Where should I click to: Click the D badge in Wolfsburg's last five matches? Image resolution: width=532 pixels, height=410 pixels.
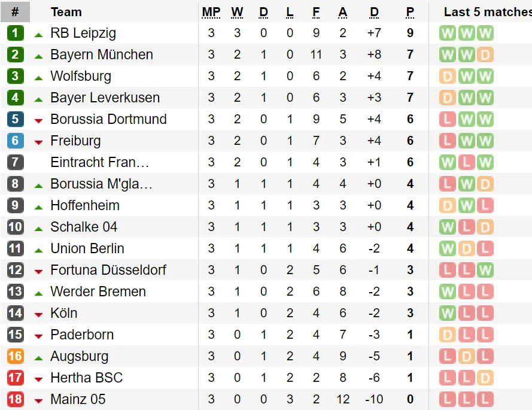[447, 76]
